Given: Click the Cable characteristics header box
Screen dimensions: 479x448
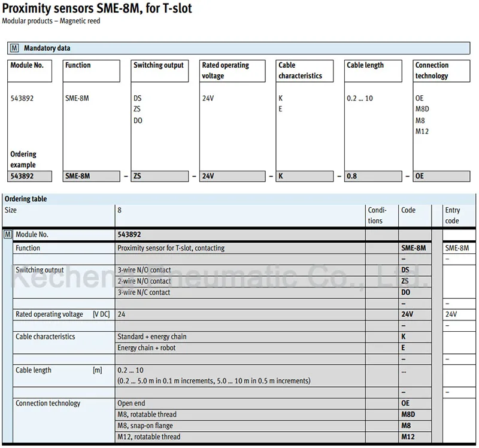Looking at the screenshot, I should (305, 71).
